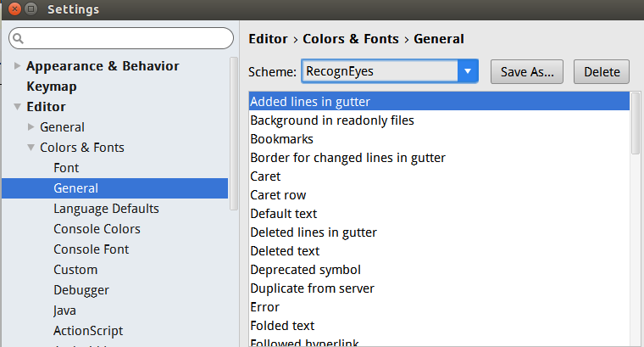
Task: Select Language Defaults in the tree
Action: pos(106,209)
